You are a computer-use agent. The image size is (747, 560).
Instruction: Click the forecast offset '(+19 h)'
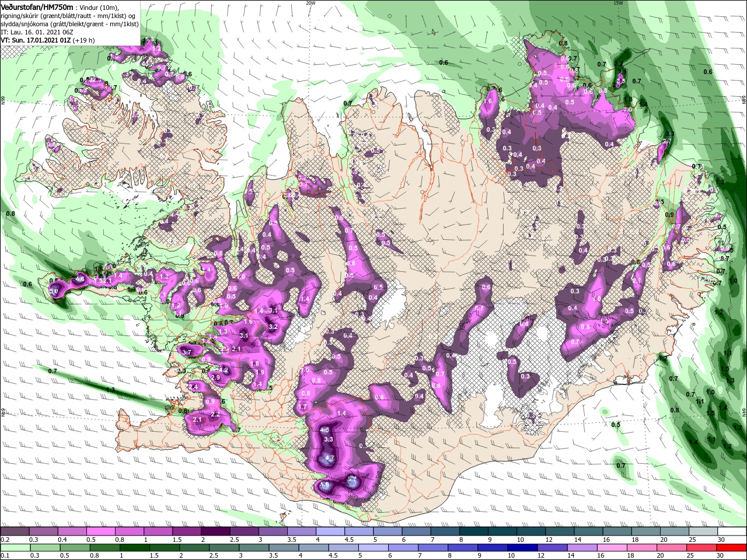coord(85,40)
